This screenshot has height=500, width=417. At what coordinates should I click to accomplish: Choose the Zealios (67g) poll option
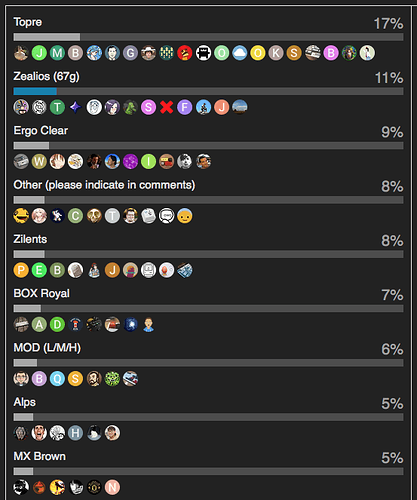pyautogui.click(x=46, y=77)
